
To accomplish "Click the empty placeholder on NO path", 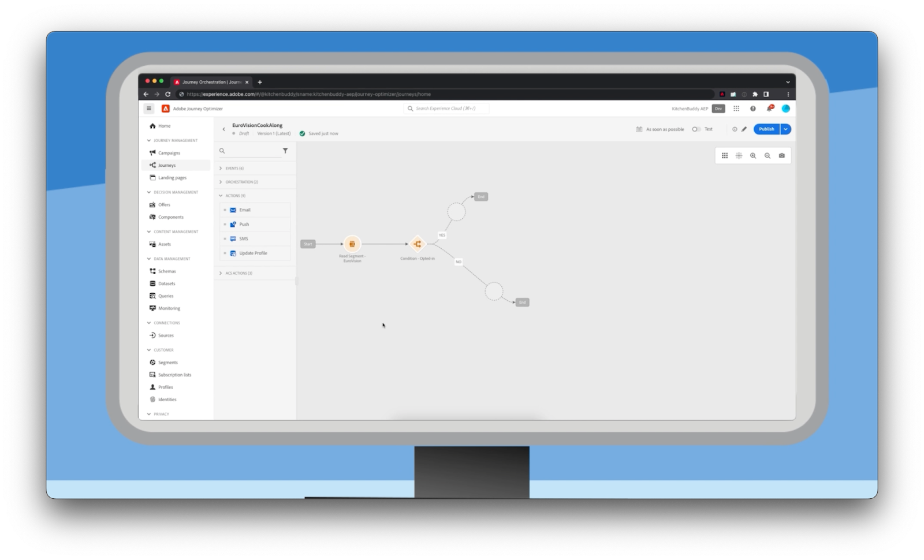I will [494, 291].
